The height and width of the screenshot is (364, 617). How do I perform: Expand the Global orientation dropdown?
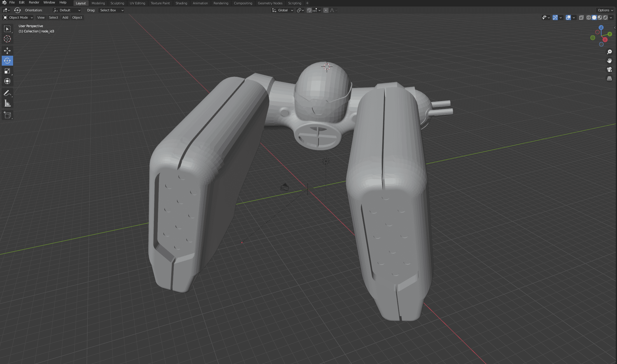pyautogui.click(x=282, y=10)
